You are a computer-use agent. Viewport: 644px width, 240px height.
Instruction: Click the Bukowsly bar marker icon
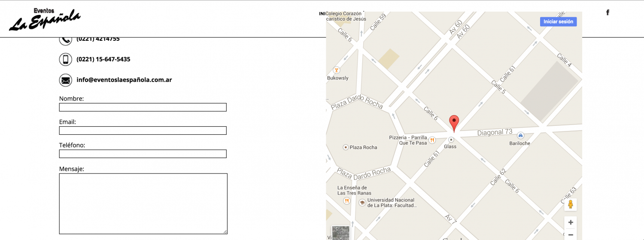(x=337, y=70)
